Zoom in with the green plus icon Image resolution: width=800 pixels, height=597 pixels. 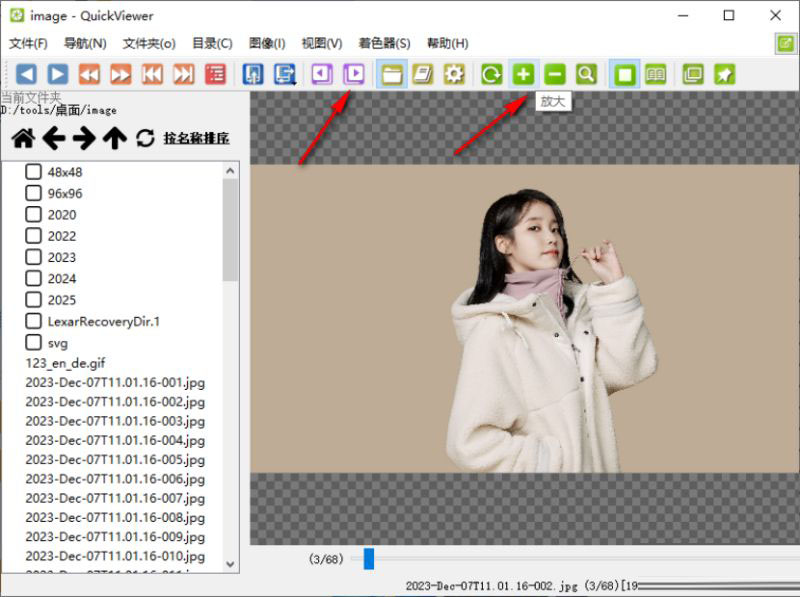coord(523,74)
